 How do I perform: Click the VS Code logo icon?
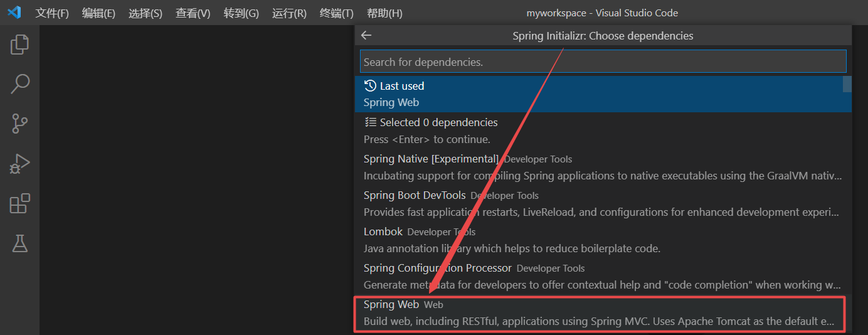(14, 13)
